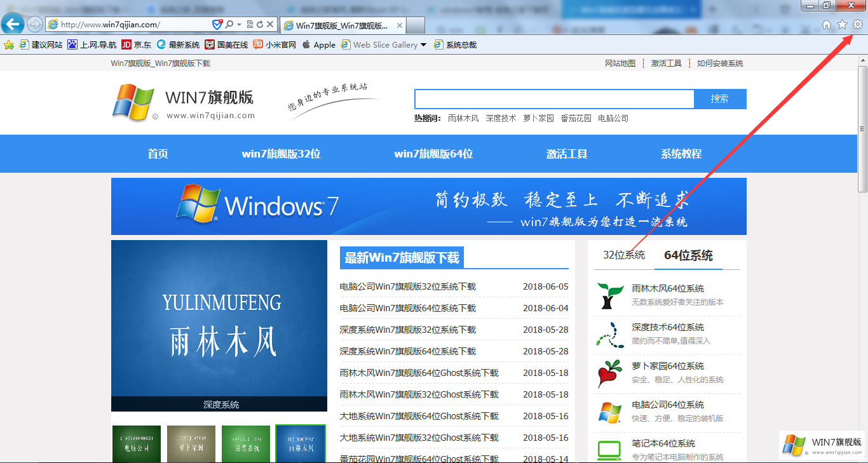Viewport: 868px width, 463px height.
Task: Click the Windows 7 banner image
Action: [x=429, y=206]
